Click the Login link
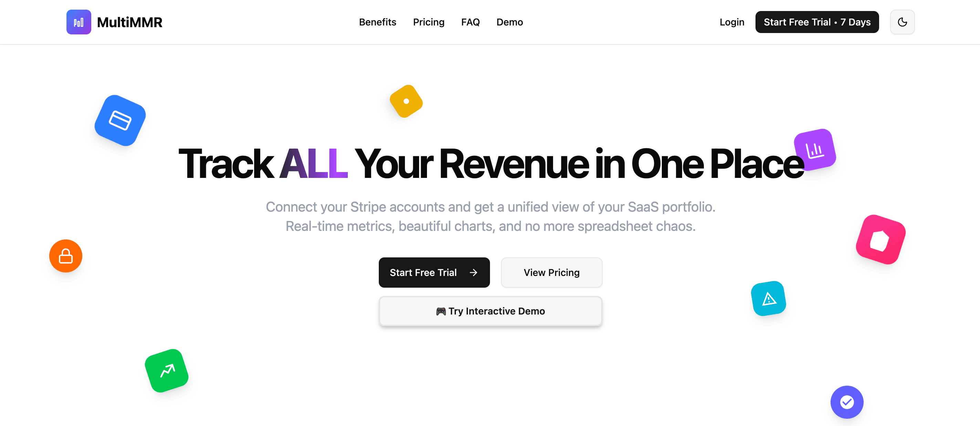This screenshot has height=426, width=980. point(732,22)
